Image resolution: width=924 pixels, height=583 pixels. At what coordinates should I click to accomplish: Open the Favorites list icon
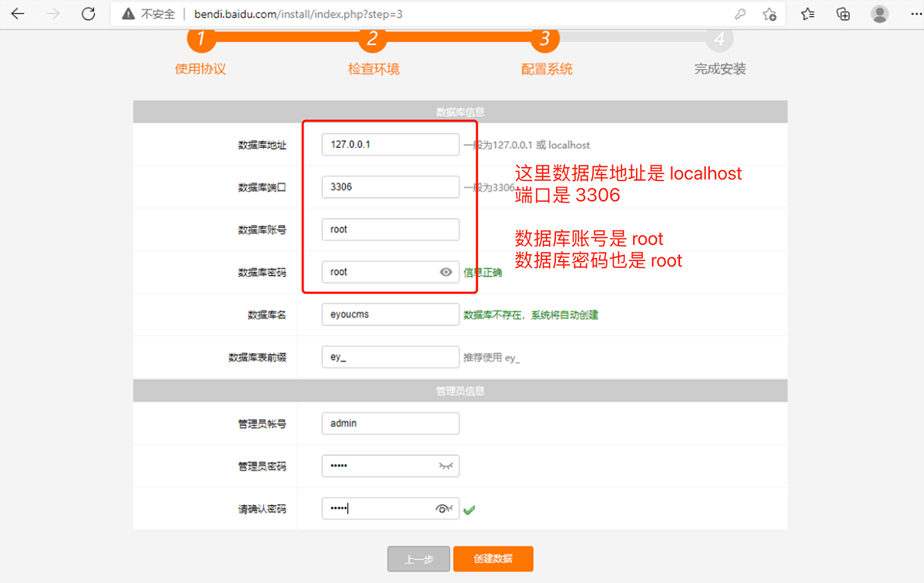(x=808, y=14)
